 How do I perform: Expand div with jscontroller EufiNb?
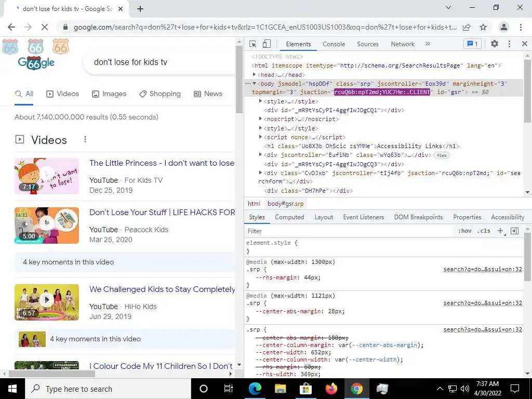click(261, 155)
